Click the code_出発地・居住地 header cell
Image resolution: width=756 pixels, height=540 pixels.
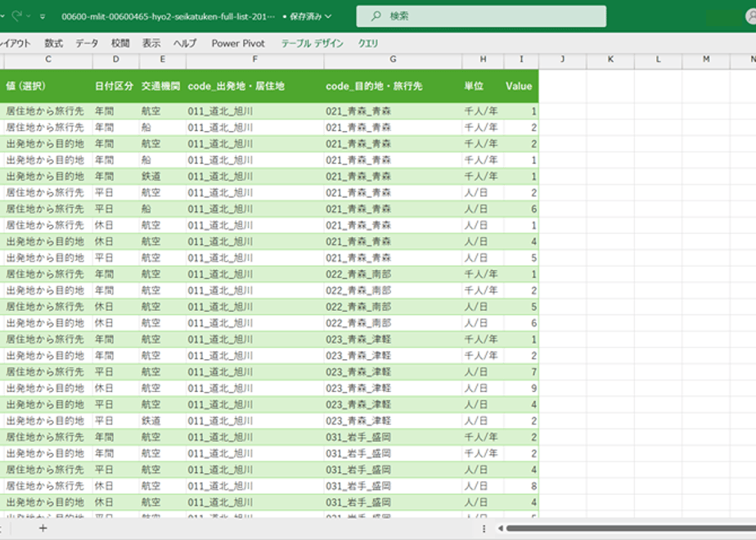pos(255,86)
